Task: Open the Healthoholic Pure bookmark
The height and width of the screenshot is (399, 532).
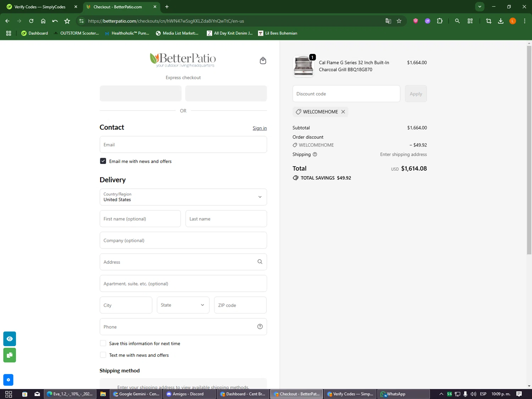Action: (x=127, y=33)
